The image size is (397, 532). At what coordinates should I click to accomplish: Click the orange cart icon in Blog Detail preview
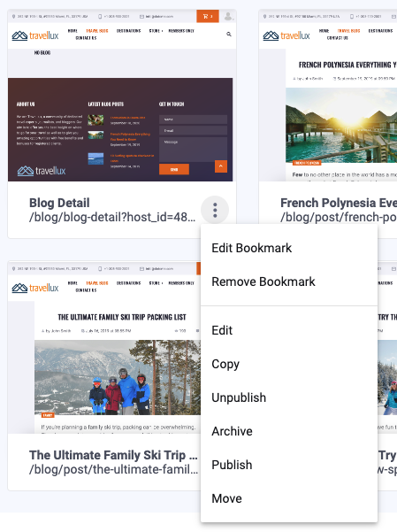tap(208, 16)
